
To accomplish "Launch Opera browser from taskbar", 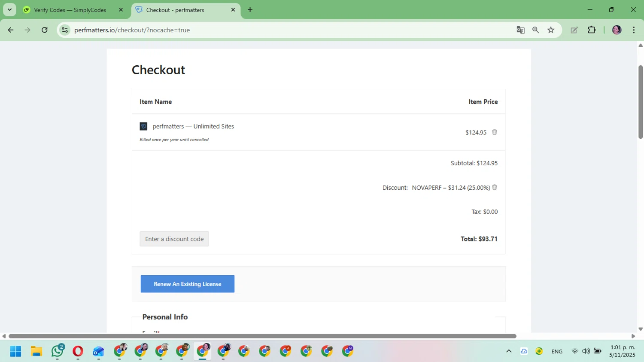I will [x=78, y=351].
